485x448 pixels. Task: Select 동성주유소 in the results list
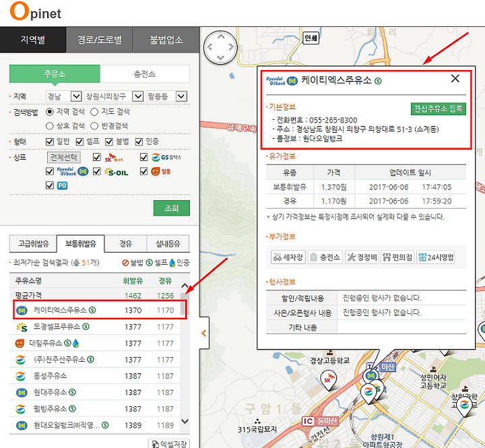point(96,376)
